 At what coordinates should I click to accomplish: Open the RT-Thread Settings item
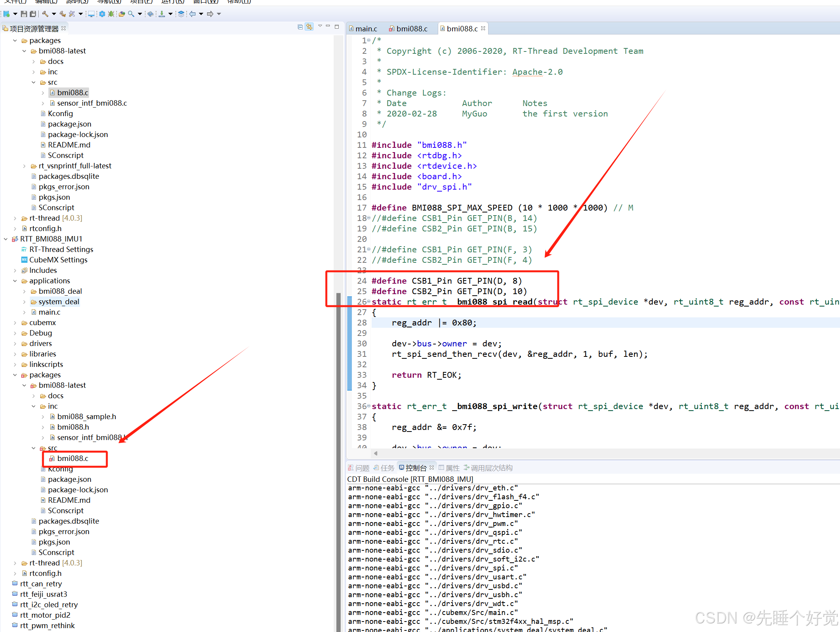(61, 250)
